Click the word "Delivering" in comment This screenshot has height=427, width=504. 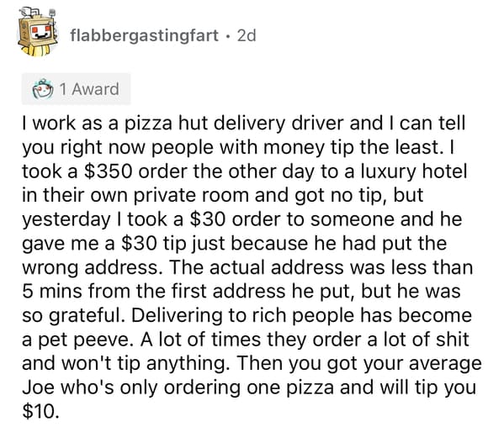tap(177, 316)
